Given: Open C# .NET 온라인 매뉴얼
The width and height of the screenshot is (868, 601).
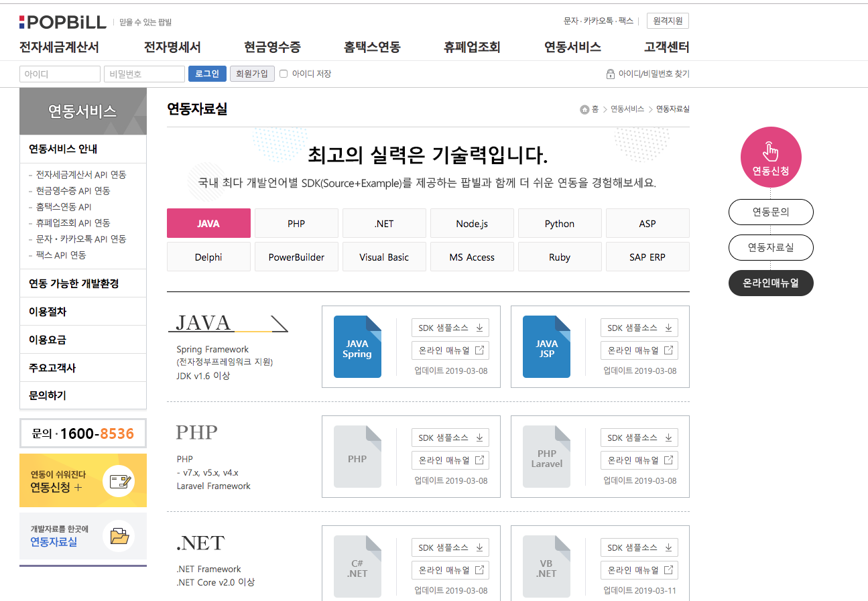Looking at the screenshot, I should pos(450,570).
